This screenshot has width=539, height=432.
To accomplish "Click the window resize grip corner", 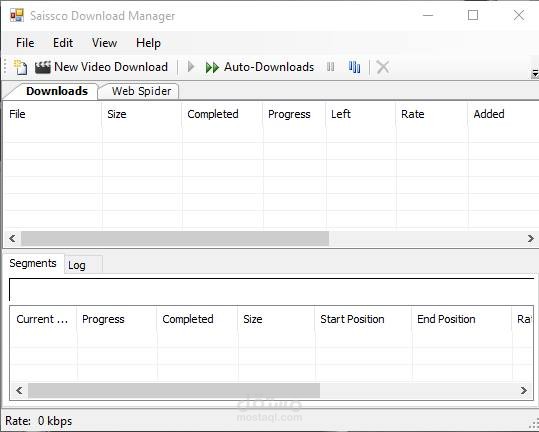I will pyautogui.click(x=535, y=424).
